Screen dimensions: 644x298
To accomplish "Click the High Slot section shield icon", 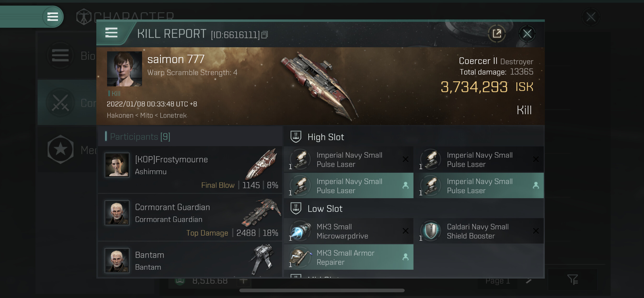I will 296,137.
